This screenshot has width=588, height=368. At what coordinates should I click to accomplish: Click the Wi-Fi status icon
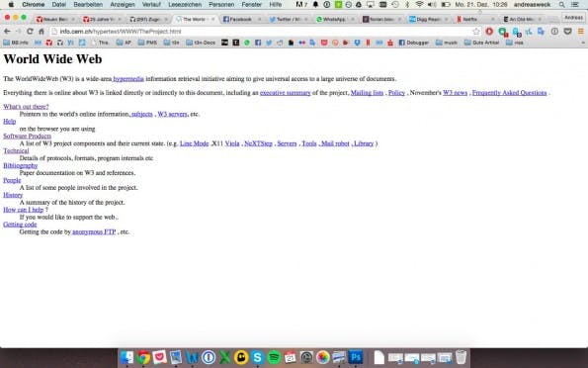tap(419, 5)
